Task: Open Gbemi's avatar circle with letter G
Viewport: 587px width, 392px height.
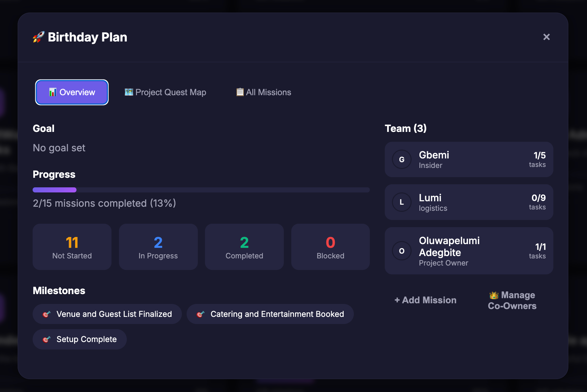Action: click(x=402, y=159)
